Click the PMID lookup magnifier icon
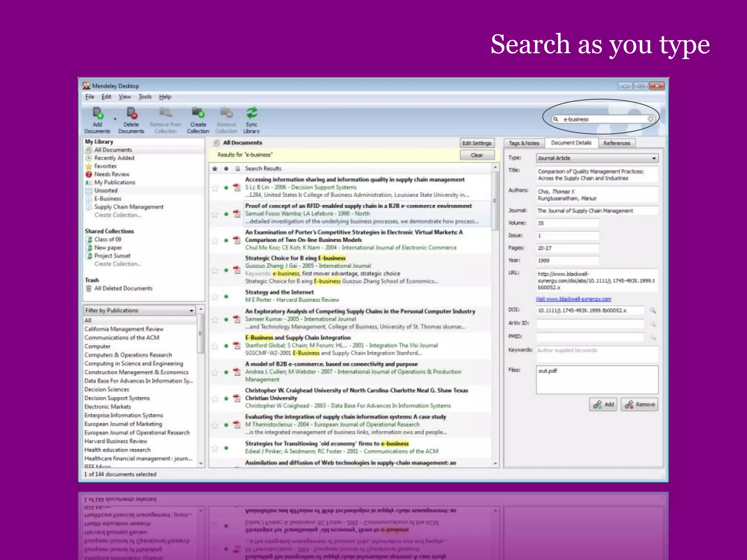747x560 pixels. (x=653, y=337)
